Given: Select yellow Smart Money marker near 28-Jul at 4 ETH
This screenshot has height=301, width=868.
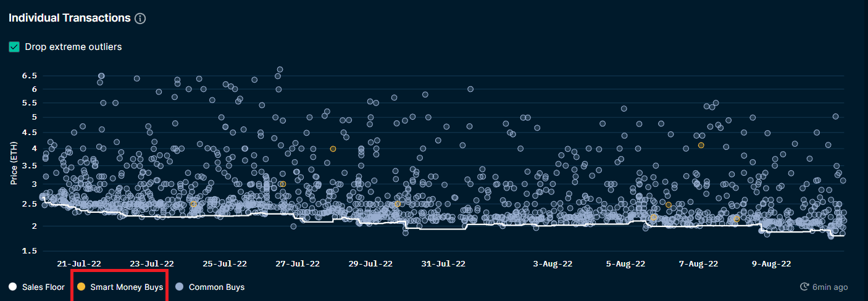Looking at the screenshot, I should (333, 149).
